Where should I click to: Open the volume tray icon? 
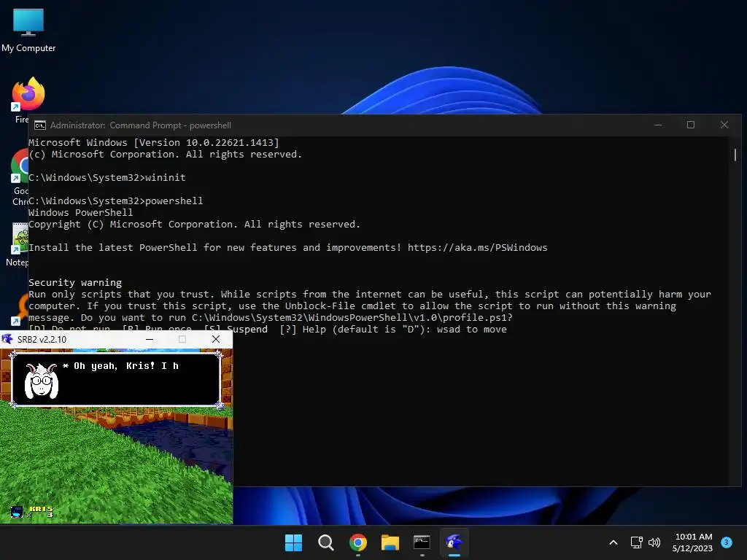tap(654, 542)
